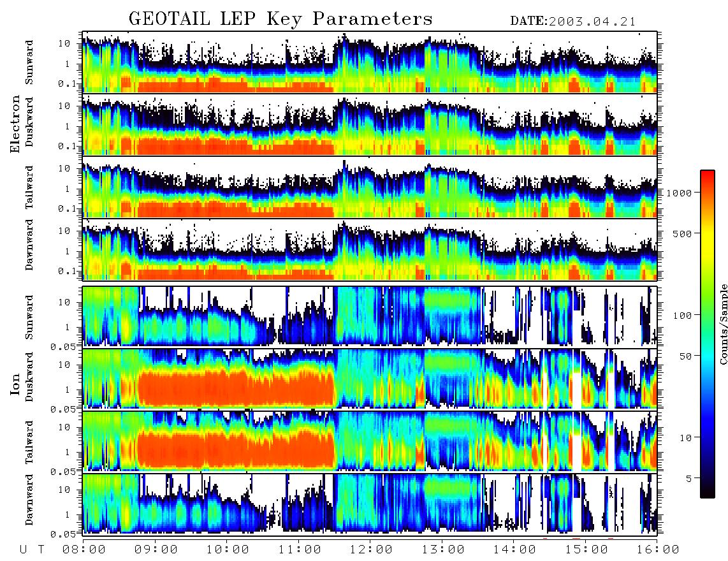Click the Duskward label of Ion group
The image size is (728, 561).
pyautogui.click(x=29, y=377)
